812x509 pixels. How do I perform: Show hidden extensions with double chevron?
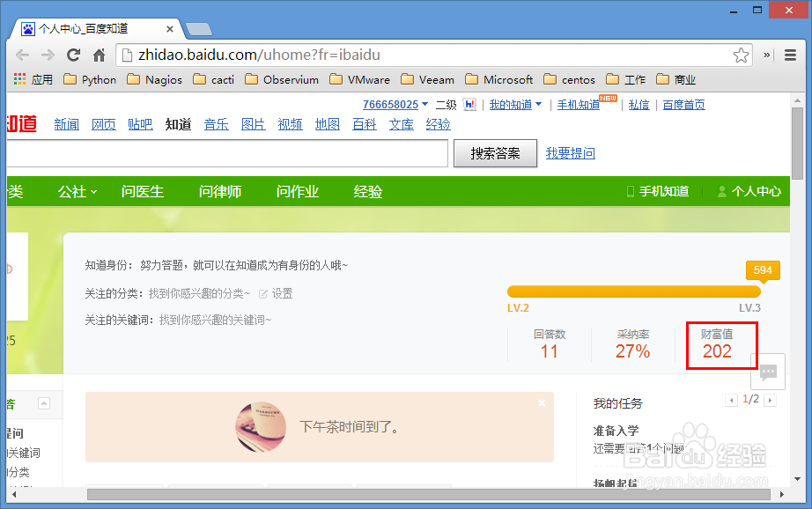(767, 55)
